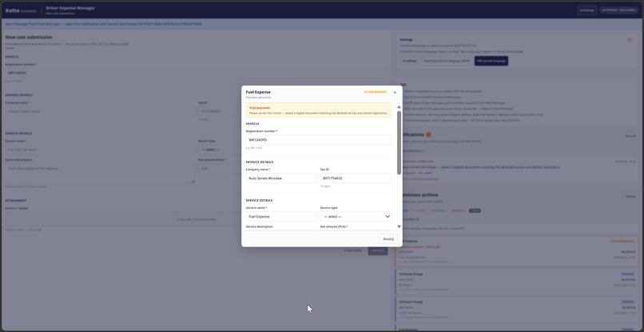Click the dialog's vertical scrollbar thumb
Screen dimensions: 644x332
pyautogui.click(x=400, y=142)
